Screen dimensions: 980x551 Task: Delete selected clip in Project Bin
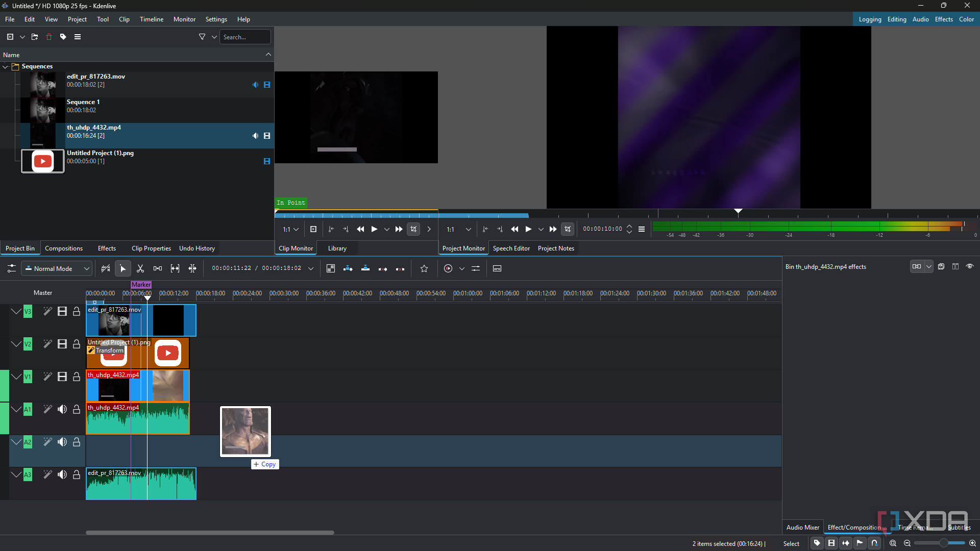coord(49,37)
